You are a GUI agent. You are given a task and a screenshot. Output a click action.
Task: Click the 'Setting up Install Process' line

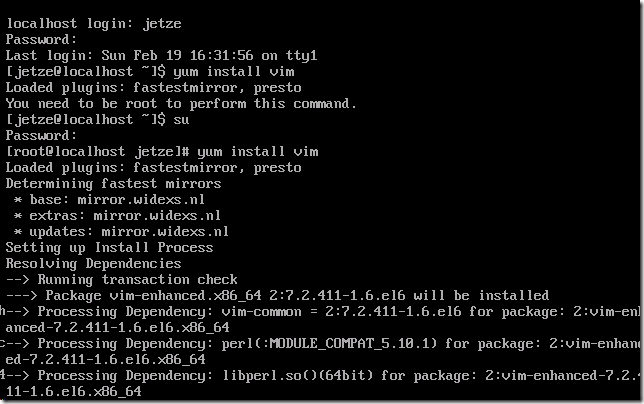pyautogui.click(x=109, y=248)
